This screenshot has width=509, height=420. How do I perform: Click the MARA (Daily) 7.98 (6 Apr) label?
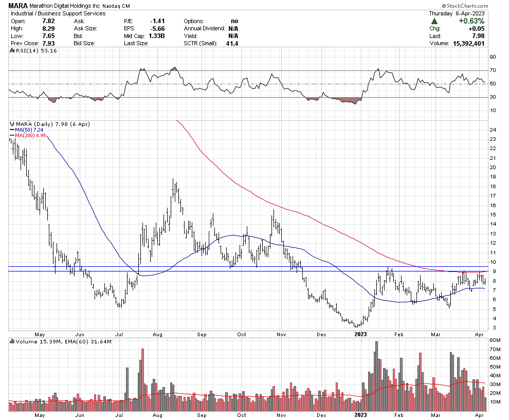53,124
